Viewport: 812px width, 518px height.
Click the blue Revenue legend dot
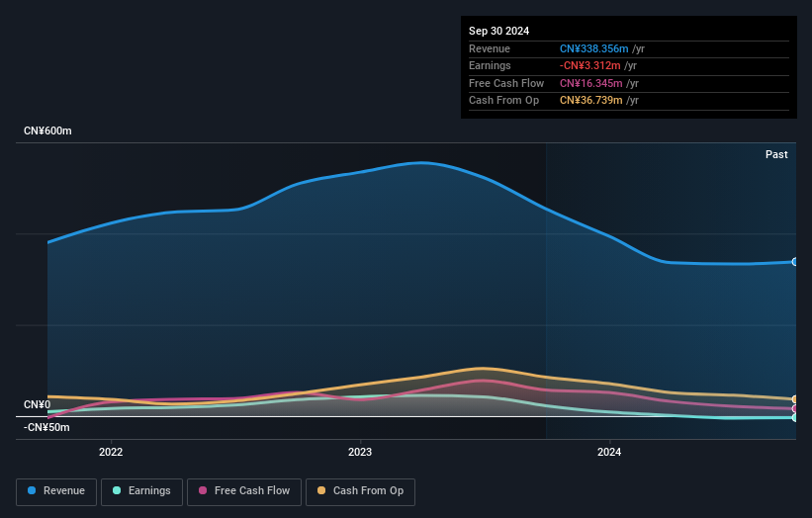pyautogui.click(x=32, y=490)
